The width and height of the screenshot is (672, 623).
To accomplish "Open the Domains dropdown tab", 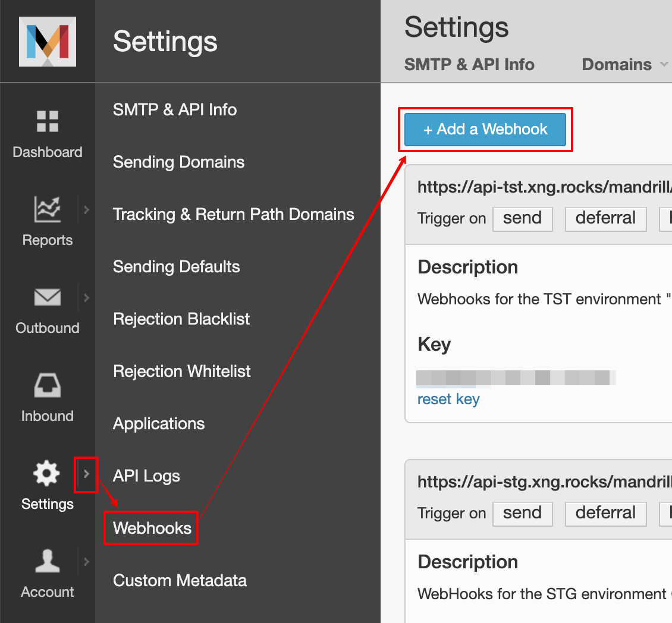I will [625, 64].
